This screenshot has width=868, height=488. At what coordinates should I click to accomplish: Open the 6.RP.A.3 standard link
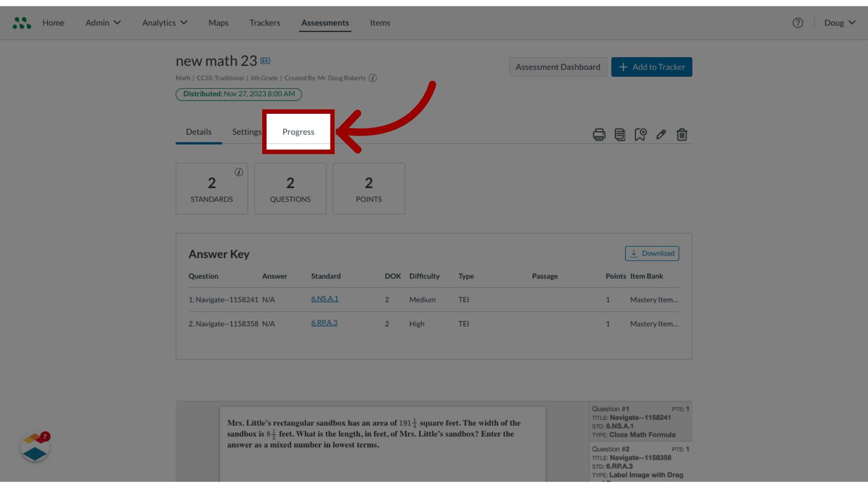click(324, 322)
